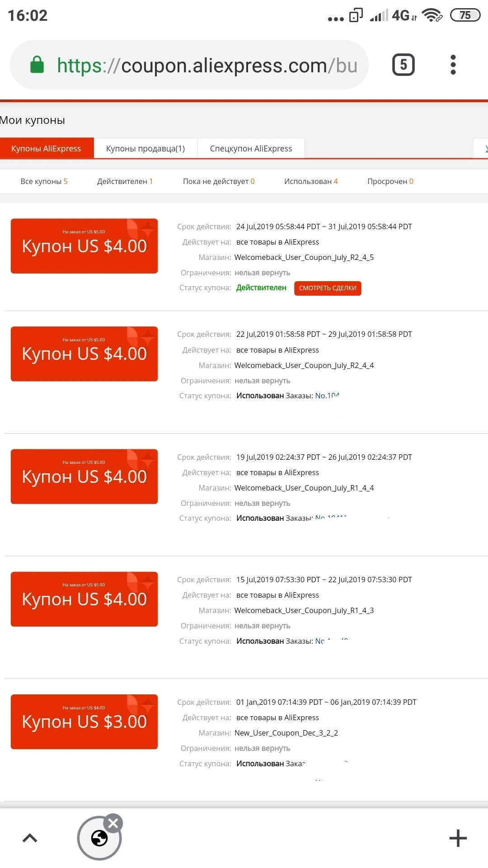The height and width of the screenshot is (868, 488).
Task: Tap the floating globe browser icon
Action: tap(99, 838)
